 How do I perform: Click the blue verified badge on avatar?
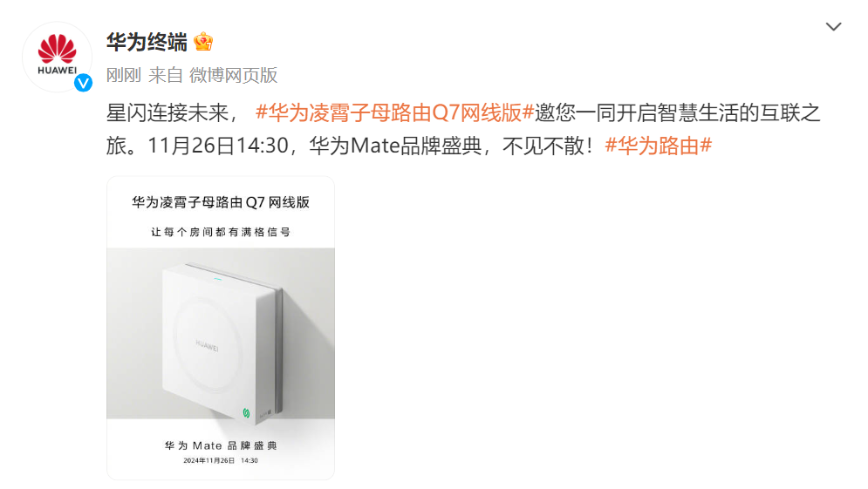(x=83, y=83)
